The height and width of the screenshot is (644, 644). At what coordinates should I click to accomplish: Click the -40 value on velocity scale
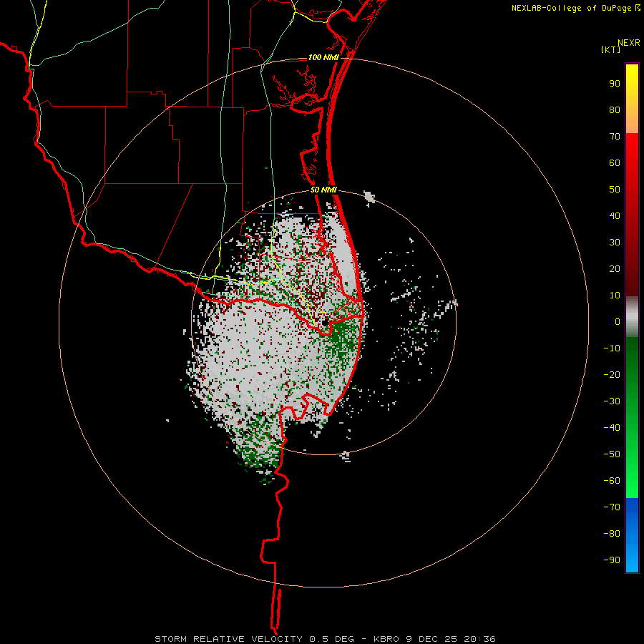612,428
